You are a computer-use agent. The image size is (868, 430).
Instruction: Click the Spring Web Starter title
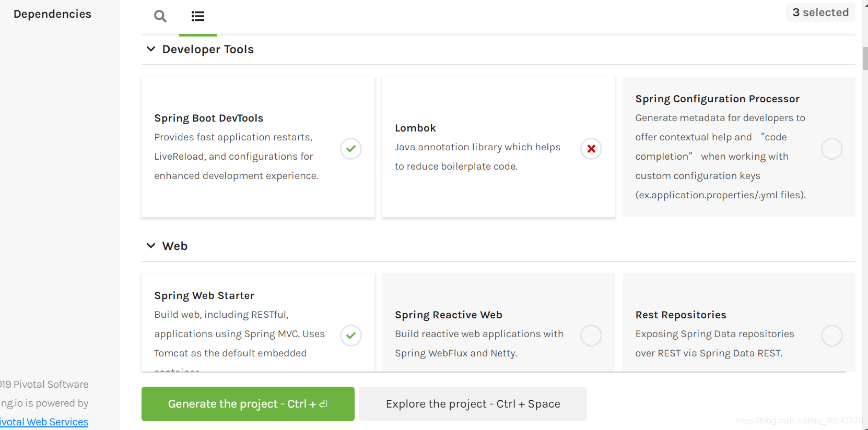coord(204,295)
